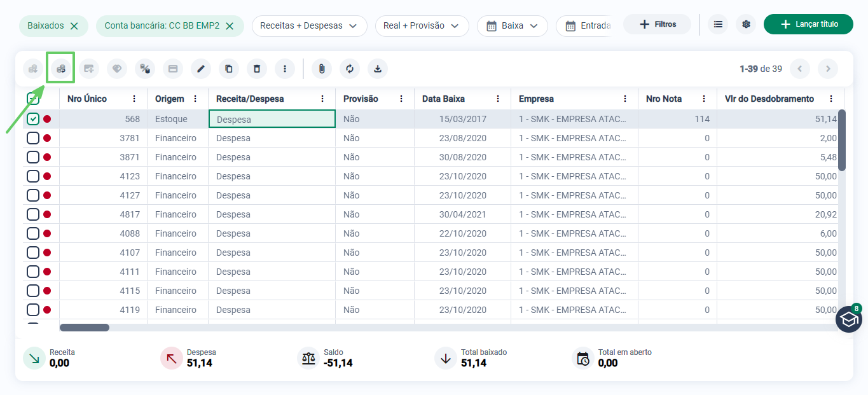The image size is (868, 395).
Task: Click the value 20,92 cell
Action: coord(778,214)
